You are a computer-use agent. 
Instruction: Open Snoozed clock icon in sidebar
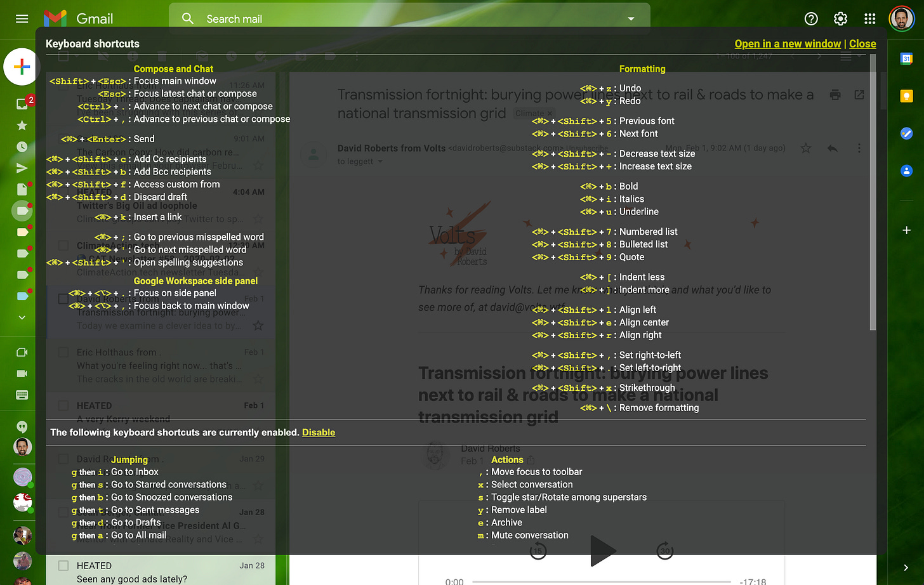[x=22, y=147]
